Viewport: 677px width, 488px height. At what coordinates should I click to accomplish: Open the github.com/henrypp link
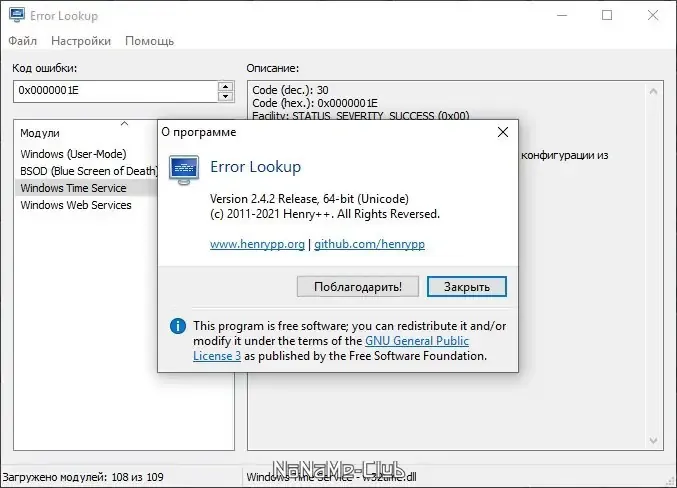(x=369, y=244)
